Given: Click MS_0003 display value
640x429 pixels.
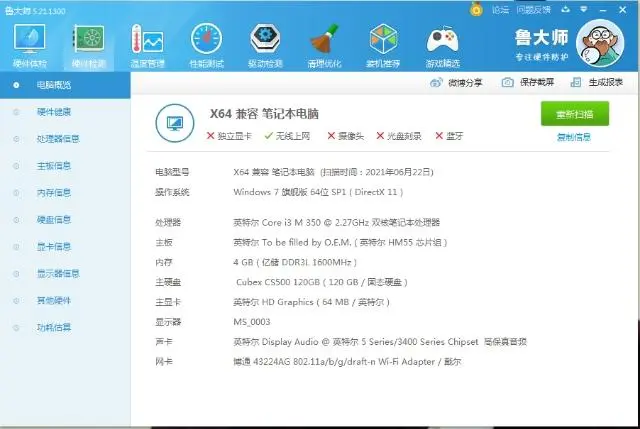Looking at the screenshot, I should [x=252, y=322].
